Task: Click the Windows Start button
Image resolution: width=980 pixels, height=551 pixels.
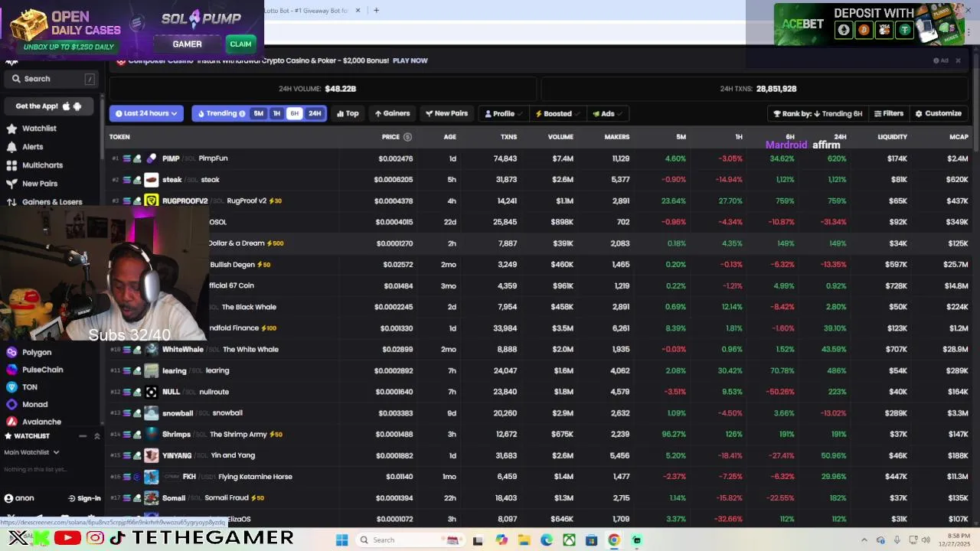Action: [342, 540]
